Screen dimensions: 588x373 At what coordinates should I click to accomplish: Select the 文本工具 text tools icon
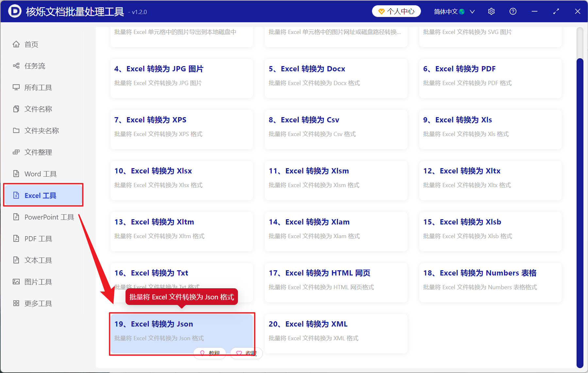click(16, 260)
